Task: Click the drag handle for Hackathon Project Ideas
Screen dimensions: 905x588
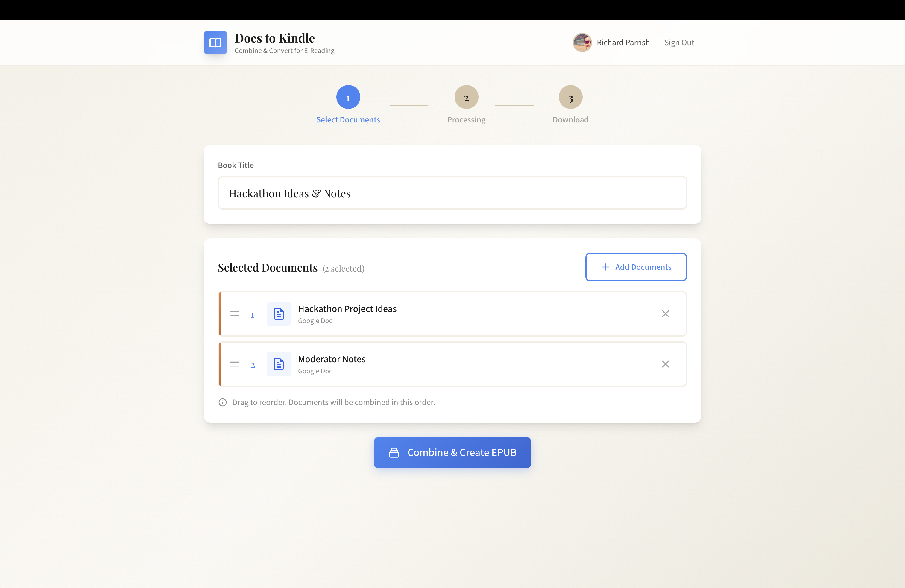Action: [235, 314]
